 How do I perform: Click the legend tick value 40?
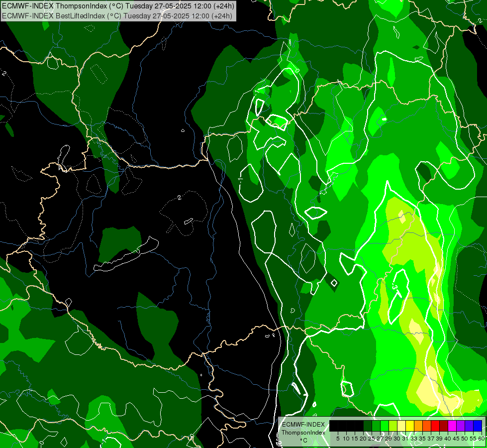(448, 439)
